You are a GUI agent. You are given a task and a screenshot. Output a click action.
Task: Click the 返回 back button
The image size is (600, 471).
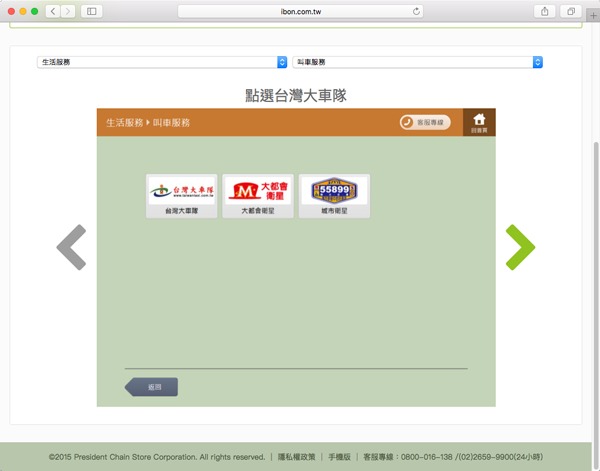pos(151,387)
